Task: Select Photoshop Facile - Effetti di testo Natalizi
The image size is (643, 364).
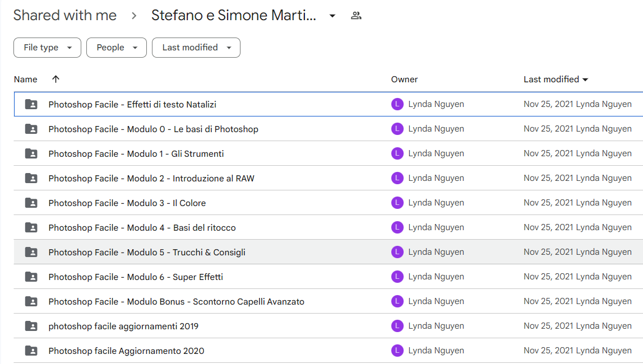Action: [x=132, y=104]
